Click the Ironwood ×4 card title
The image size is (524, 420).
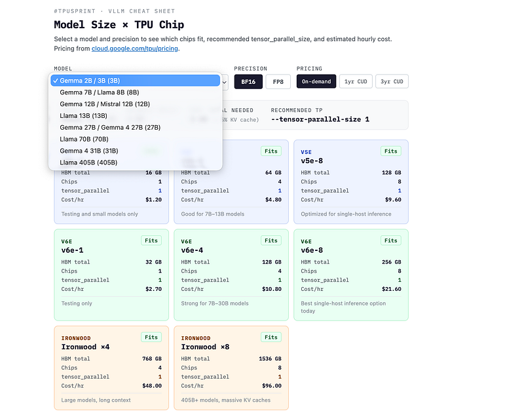click(85, 347)
